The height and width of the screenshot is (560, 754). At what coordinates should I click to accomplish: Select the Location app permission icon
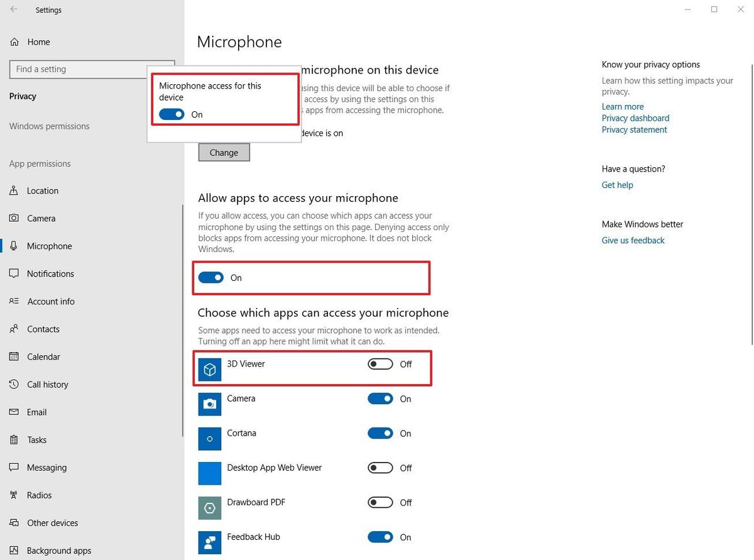click(14, 190)
